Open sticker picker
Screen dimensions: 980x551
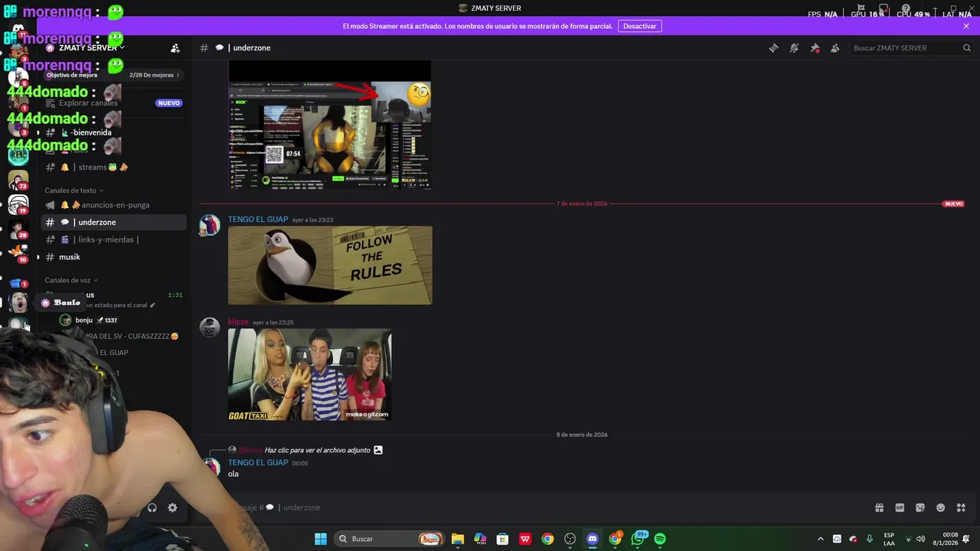point(920,507)
